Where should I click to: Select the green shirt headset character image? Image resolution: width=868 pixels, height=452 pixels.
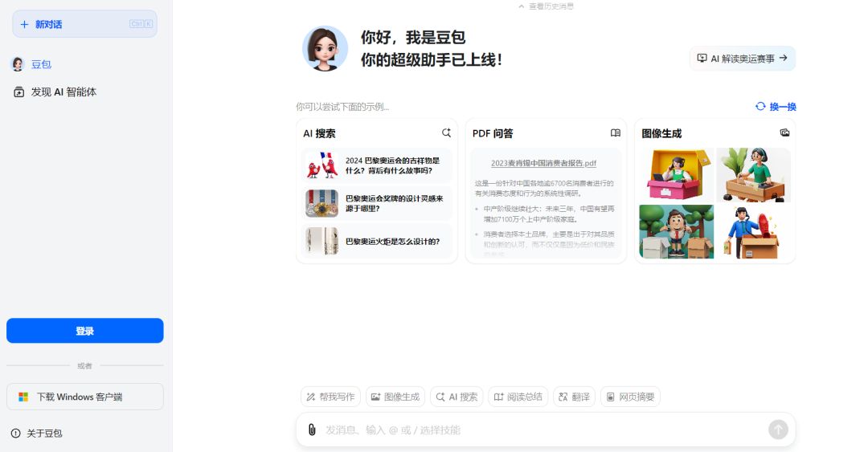[x=753, y=175]
